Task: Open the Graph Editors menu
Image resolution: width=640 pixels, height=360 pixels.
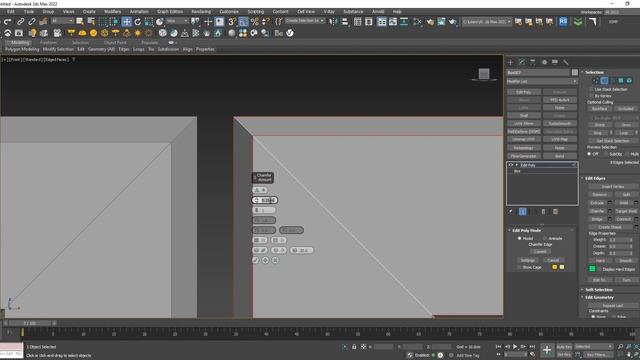Action: coord(170,11)
